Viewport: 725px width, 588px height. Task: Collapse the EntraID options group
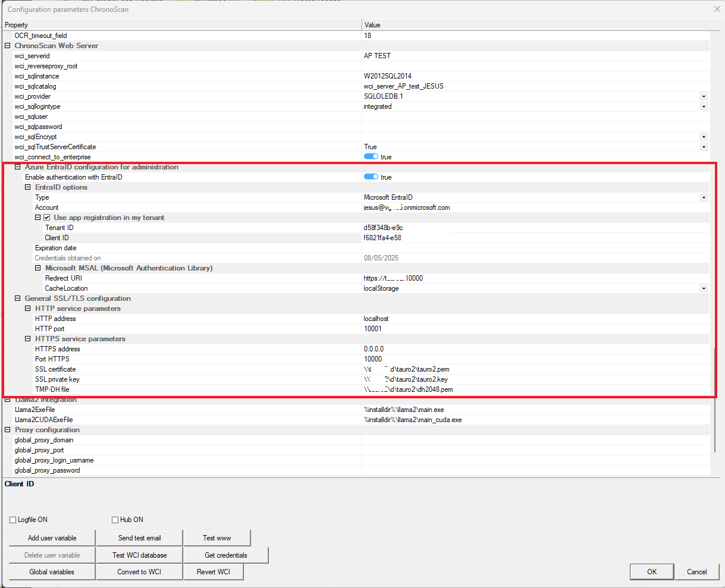point(28,187)
